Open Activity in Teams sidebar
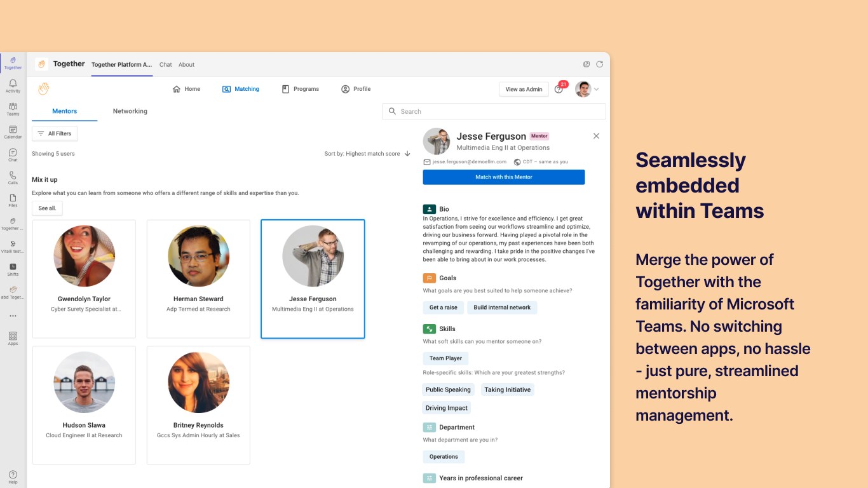Screen dimensions: 868x488 13,86
